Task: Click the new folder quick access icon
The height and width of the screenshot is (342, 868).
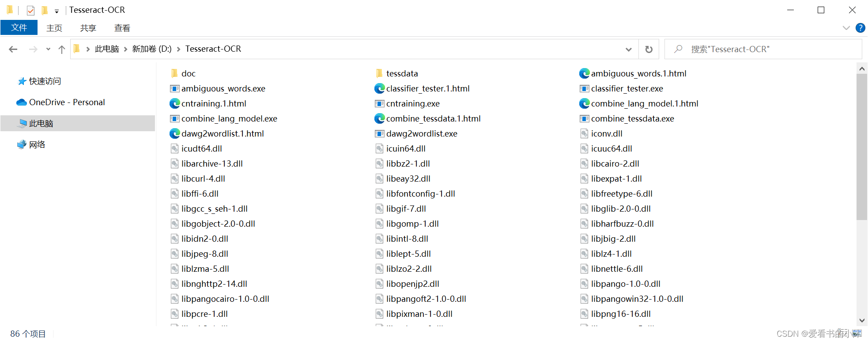Action: click(44, 10)
